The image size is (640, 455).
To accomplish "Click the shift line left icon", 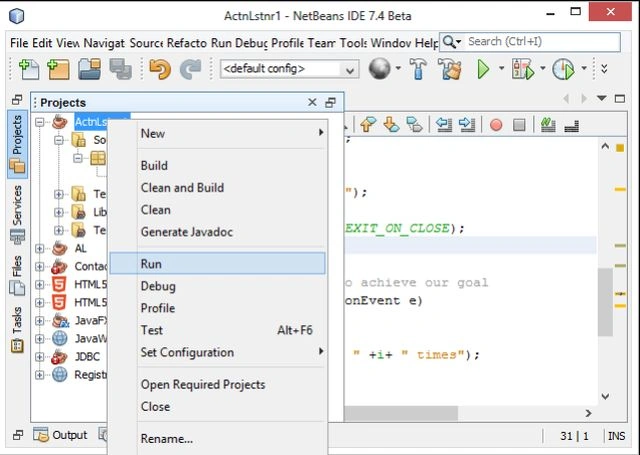I will coord(444,124).
